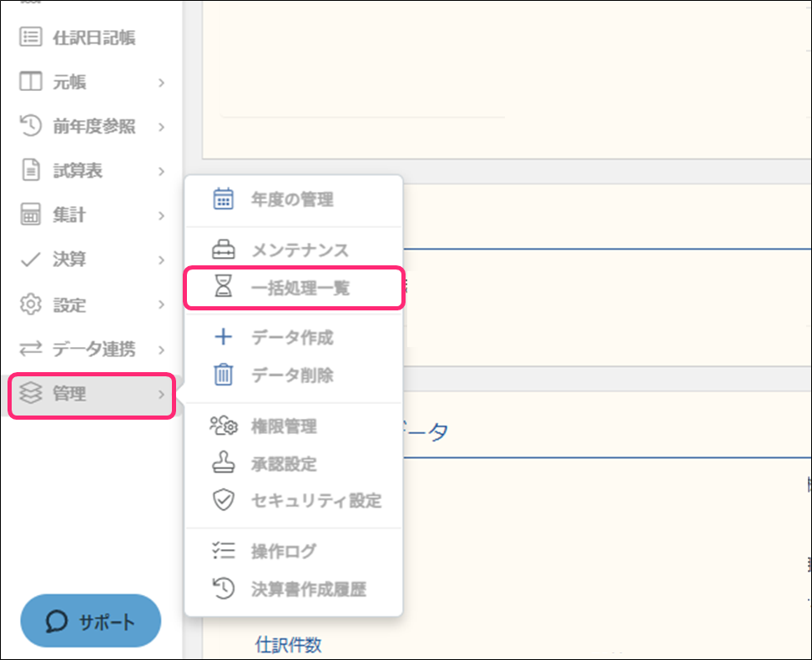Expand the データ連携 submenu arrow
The image size is (812, 660).
[x=161, y=350]
